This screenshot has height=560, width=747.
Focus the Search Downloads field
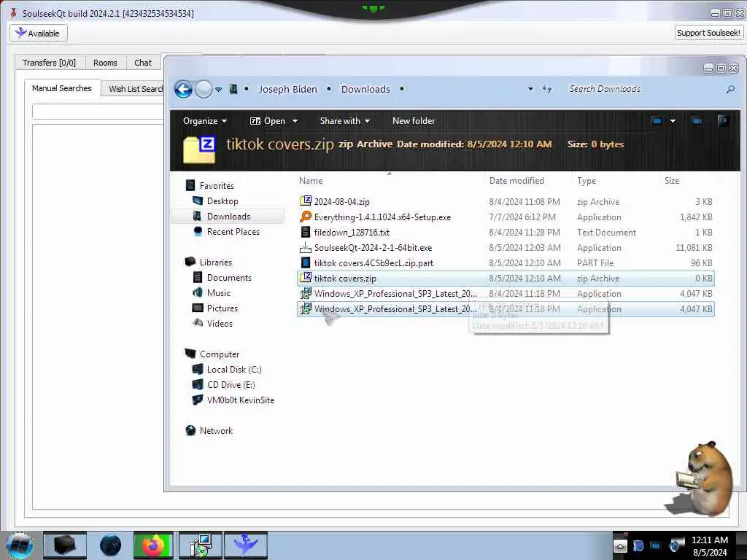pyautogui.click(x=643, y=89)
